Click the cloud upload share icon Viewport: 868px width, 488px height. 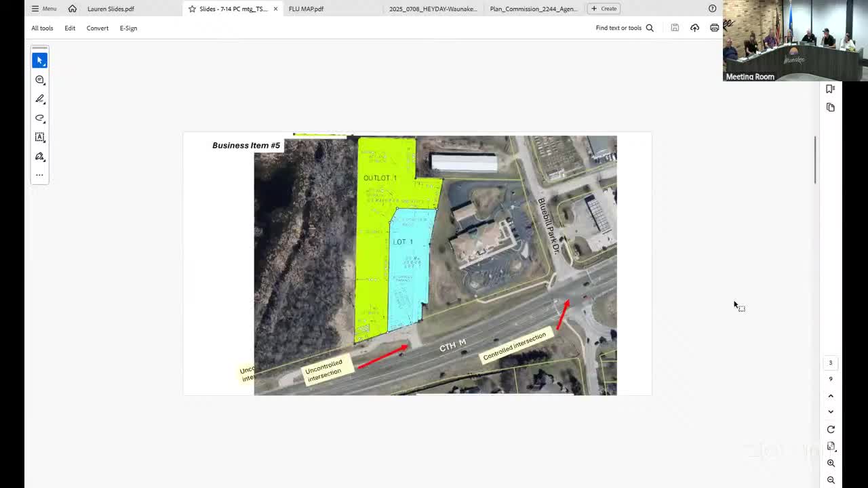click(694, 28)
